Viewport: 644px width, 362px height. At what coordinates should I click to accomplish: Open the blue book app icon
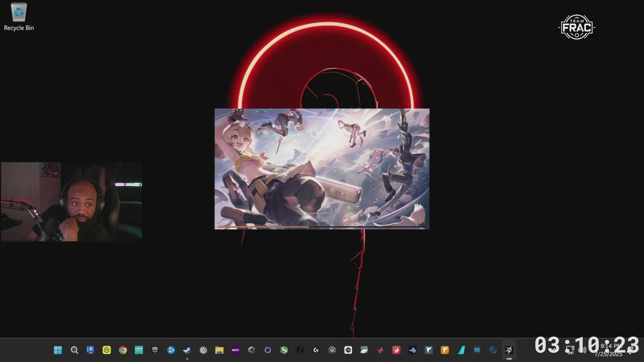coord(477,350)
